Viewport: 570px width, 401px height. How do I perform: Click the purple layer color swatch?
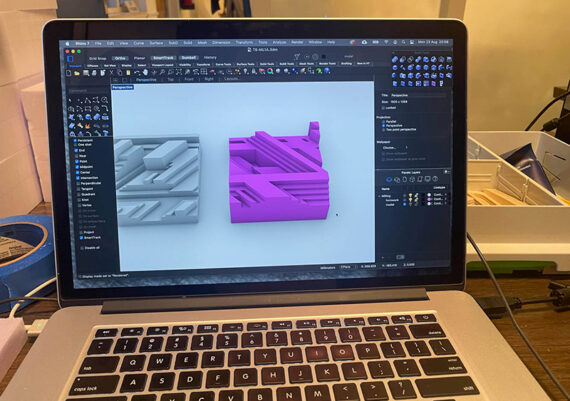[x=429, y=200]
